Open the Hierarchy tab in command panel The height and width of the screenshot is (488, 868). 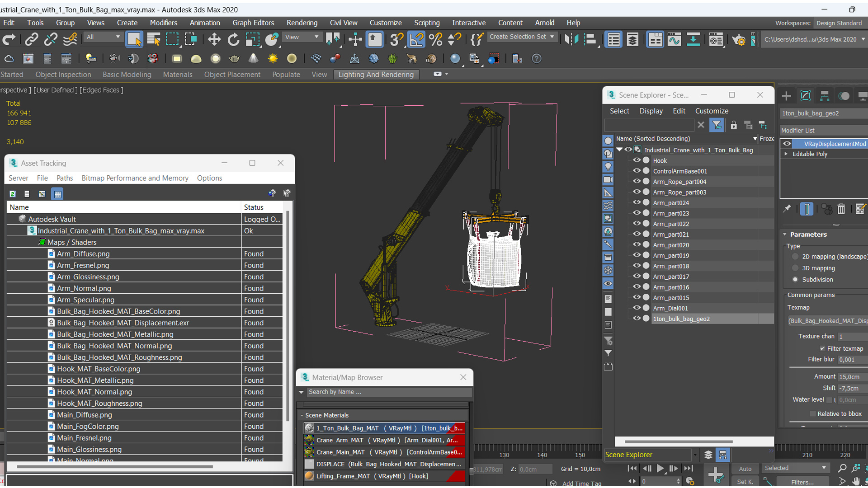(x=825, y=96)
